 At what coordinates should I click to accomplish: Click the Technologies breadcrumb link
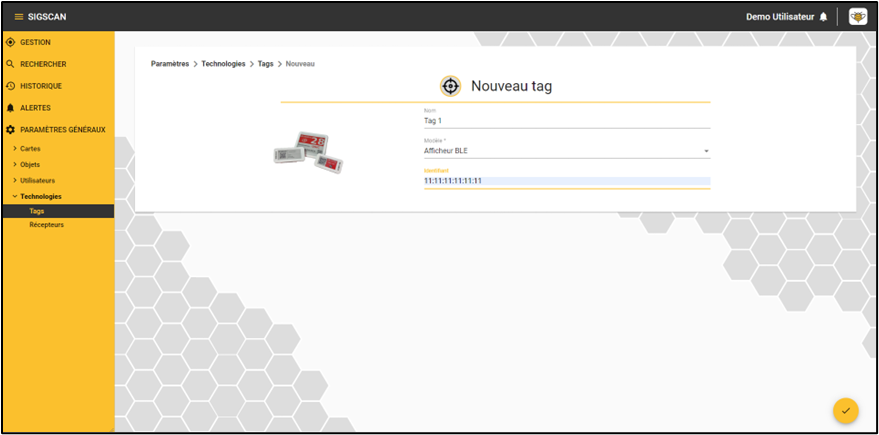click(x=223, y=64)
